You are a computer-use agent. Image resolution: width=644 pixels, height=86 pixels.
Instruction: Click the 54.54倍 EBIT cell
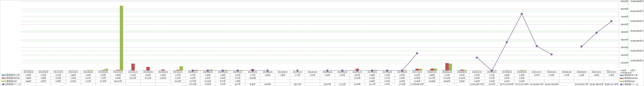[178, 81]
